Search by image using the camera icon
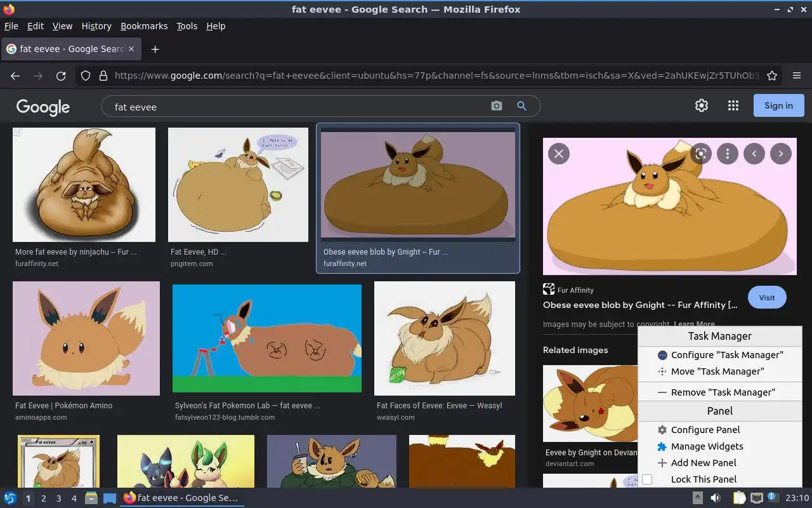 click(497, 106)
